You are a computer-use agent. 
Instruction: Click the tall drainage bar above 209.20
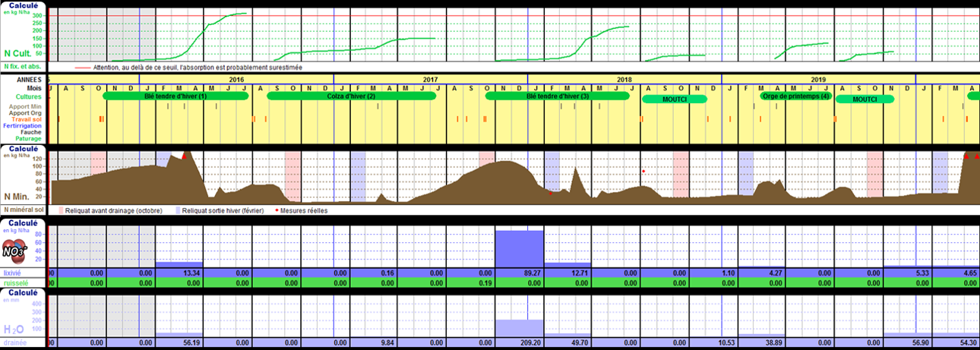click(x=520, y=328)
